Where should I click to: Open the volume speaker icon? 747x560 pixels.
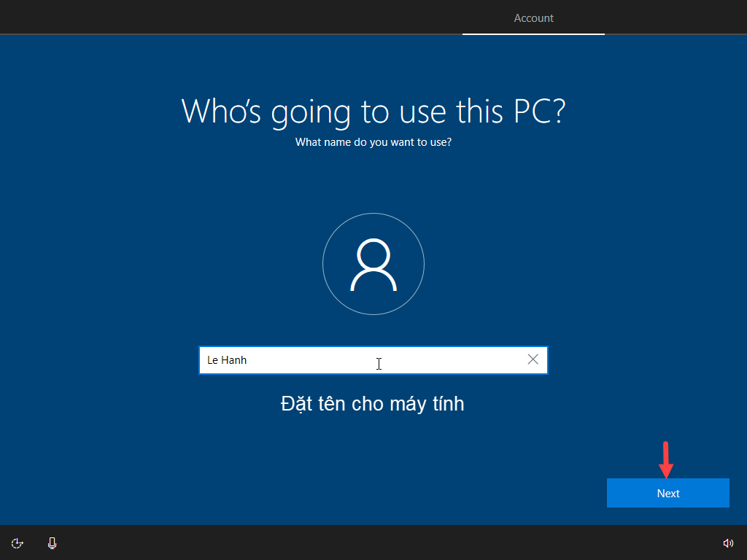tap(728, 543)
